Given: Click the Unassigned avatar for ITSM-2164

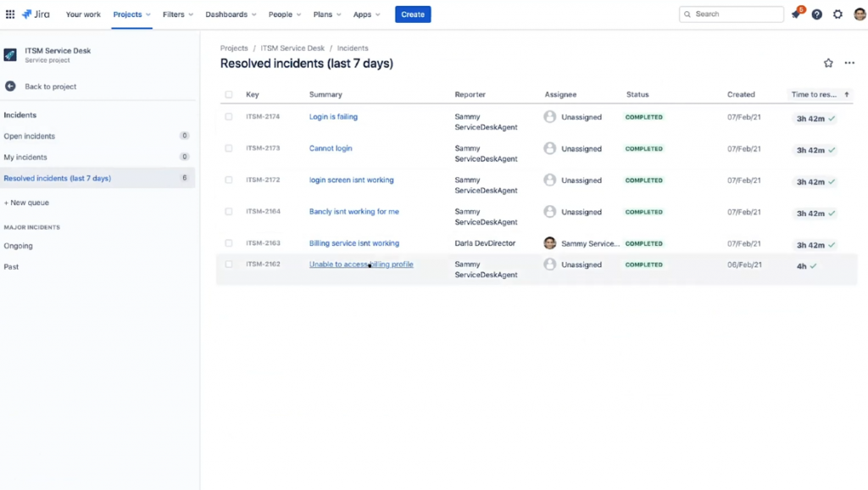Looking at the screenshot, I should (549, 211).
